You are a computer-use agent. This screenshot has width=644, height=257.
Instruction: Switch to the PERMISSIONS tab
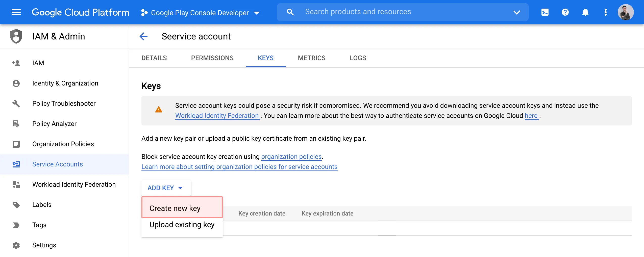212,58
